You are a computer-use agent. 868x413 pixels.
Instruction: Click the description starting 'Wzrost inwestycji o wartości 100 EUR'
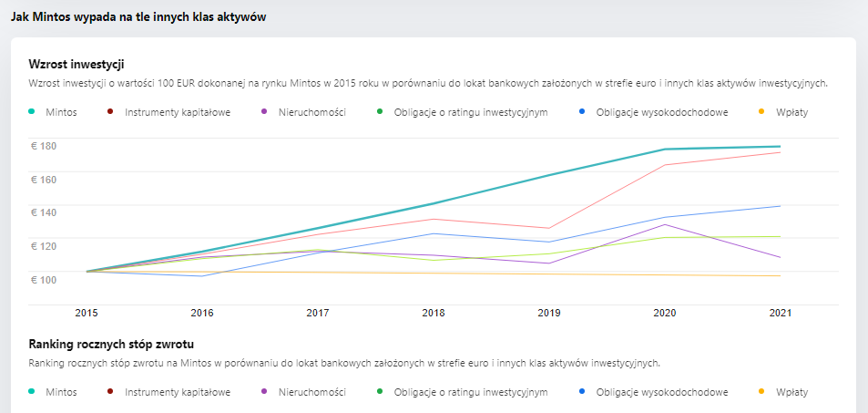click(x=428, y=84)
